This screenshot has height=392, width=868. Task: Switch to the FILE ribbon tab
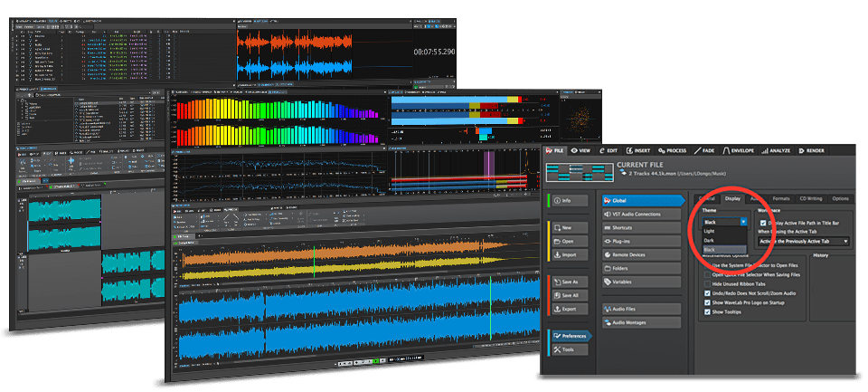555,150
